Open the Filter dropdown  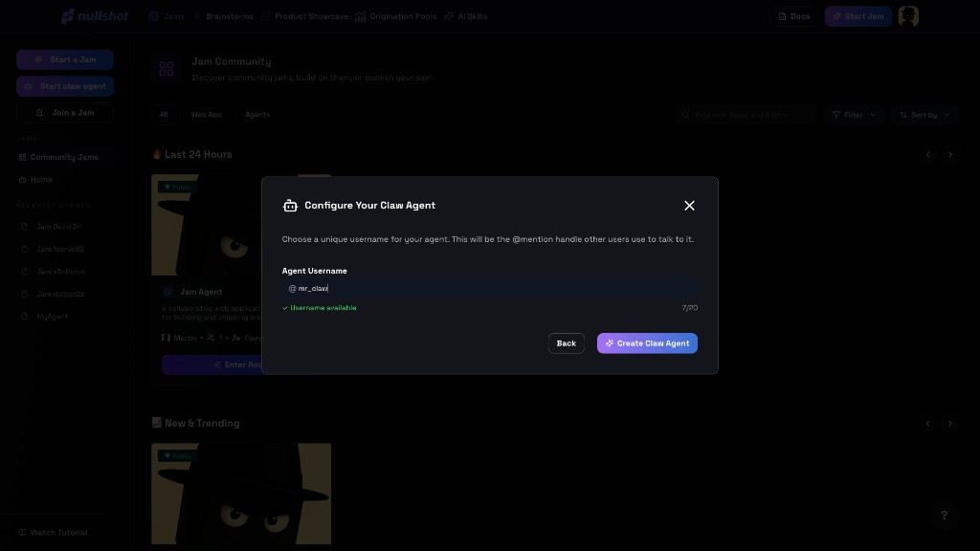click(854, 115)
